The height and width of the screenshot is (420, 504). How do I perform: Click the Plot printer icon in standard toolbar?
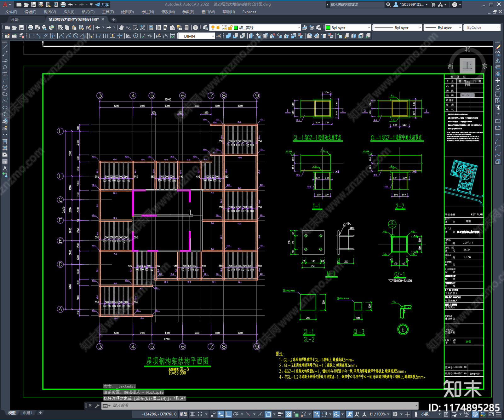tap(30, 28)
